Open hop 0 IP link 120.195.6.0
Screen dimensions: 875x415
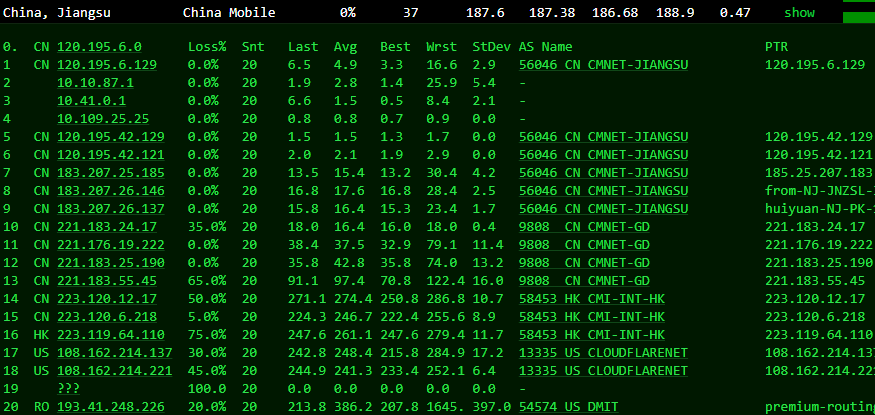[99, 47]
